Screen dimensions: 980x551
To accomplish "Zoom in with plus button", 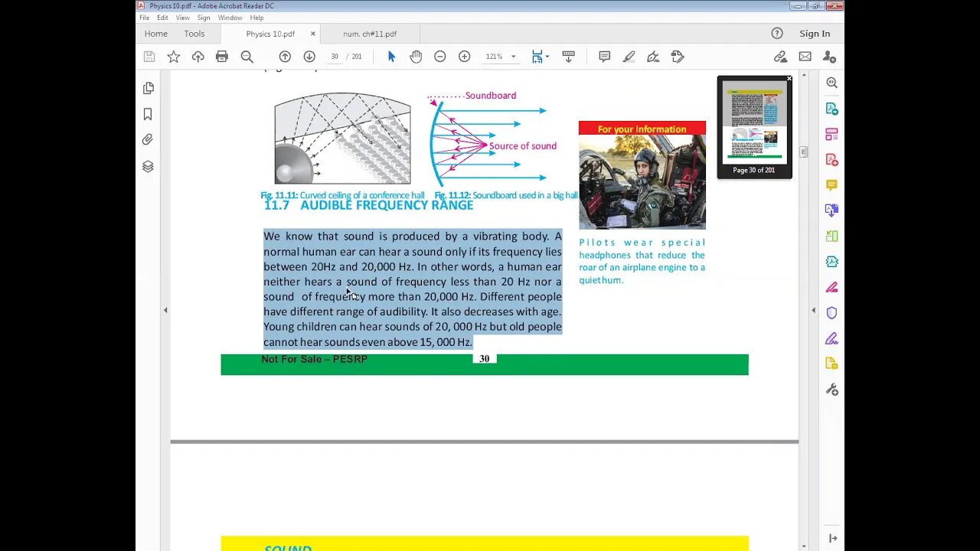I will point(465,57).
